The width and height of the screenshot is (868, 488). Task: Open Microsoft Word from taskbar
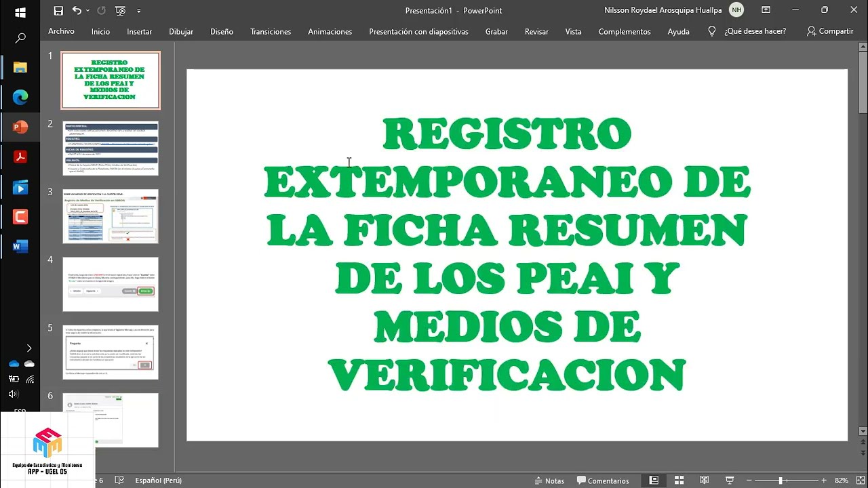point(20,247)
